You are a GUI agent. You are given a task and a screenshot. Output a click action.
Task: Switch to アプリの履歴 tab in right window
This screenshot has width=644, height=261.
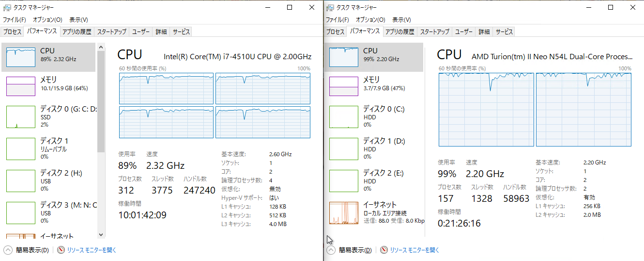pyautogui.click(x=399, y=32)
